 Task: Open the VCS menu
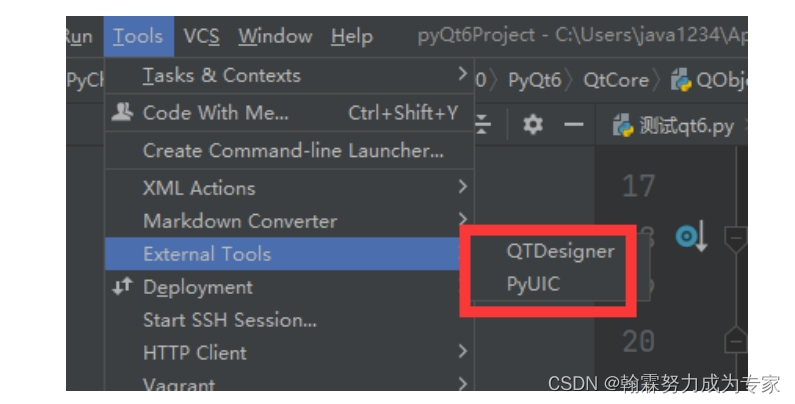[201, 36]
